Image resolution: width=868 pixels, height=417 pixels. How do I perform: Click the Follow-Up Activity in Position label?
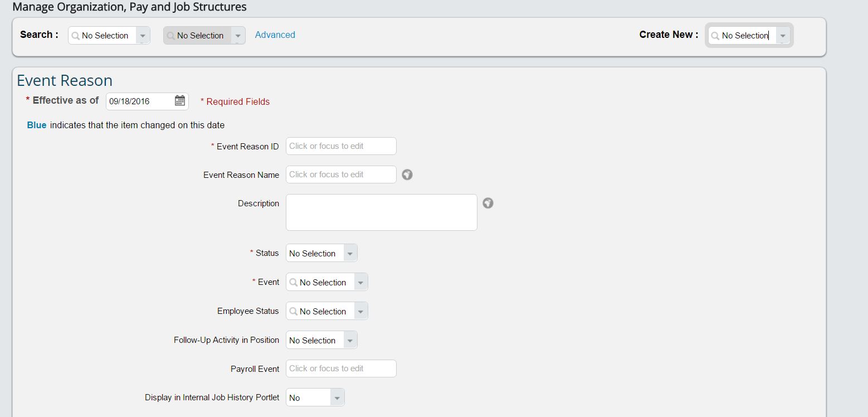(x=226, y=340)
